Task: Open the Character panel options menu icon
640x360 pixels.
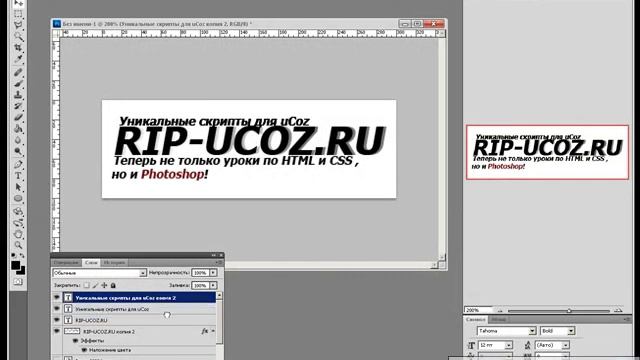Action: point(628,319)
